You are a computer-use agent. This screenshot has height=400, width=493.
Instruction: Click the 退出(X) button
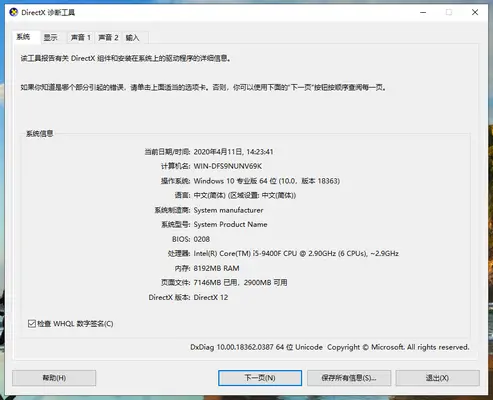(x=437, y=378)
